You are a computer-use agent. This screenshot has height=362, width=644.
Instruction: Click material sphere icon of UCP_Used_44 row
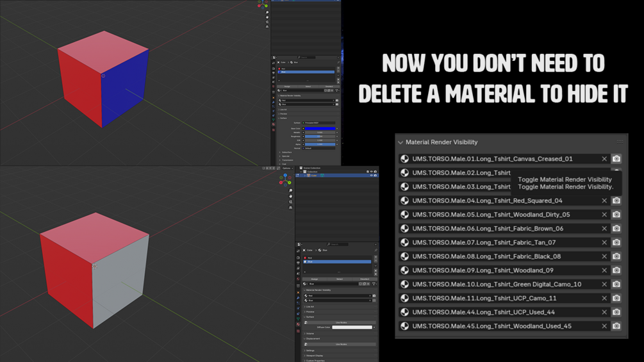(404, 312)
